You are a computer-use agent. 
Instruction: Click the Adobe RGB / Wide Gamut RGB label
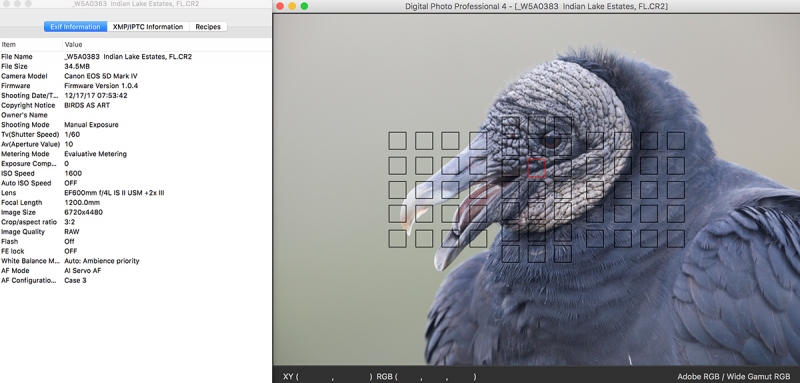coord(734,376)
